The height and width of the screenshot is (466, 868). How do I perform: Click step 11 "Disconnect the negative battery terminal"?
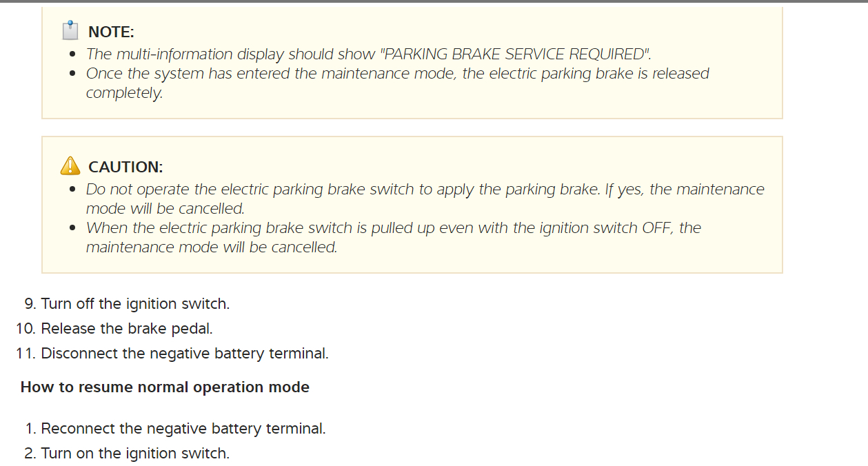tap(185, 353)
